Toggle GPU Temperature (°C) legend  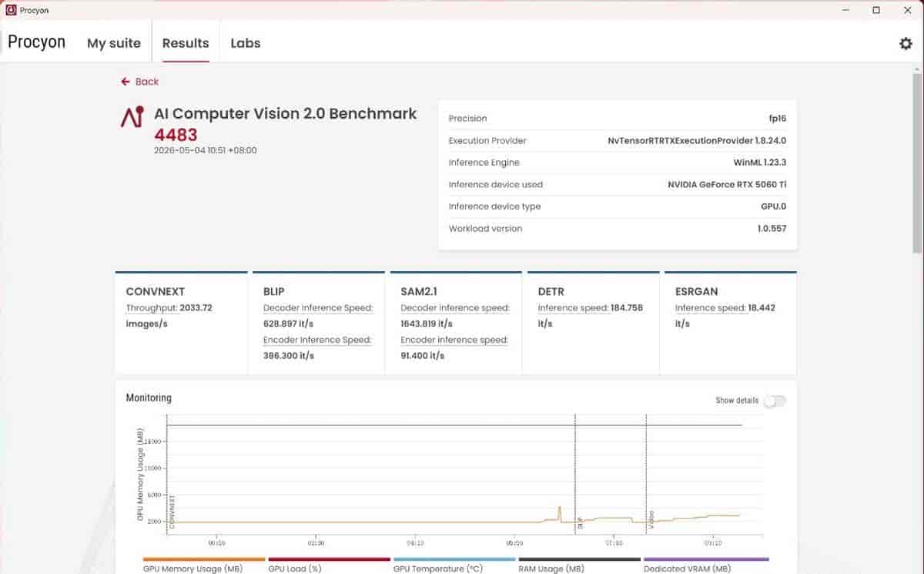[454, 565]
